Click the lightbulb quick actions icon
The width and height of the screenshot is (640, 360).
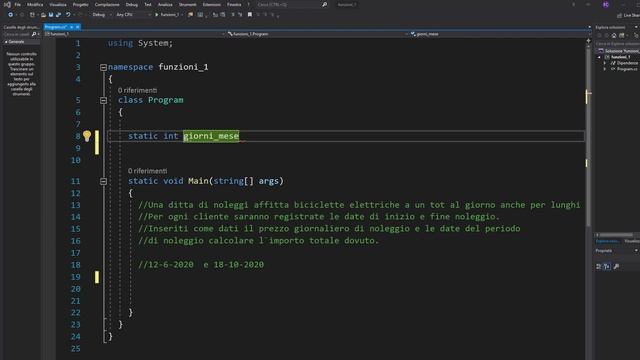(87, 136)
